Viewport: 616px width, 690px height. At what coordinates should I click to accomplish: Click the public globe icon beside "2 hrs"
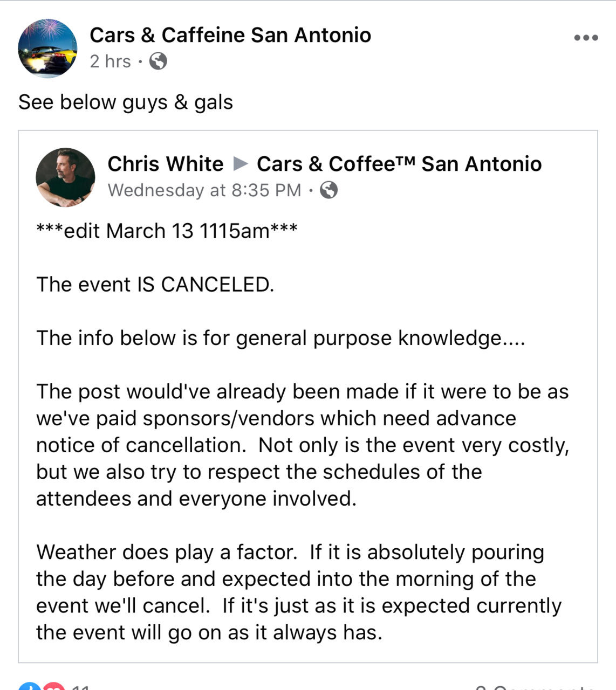click(x=158, y=61)
